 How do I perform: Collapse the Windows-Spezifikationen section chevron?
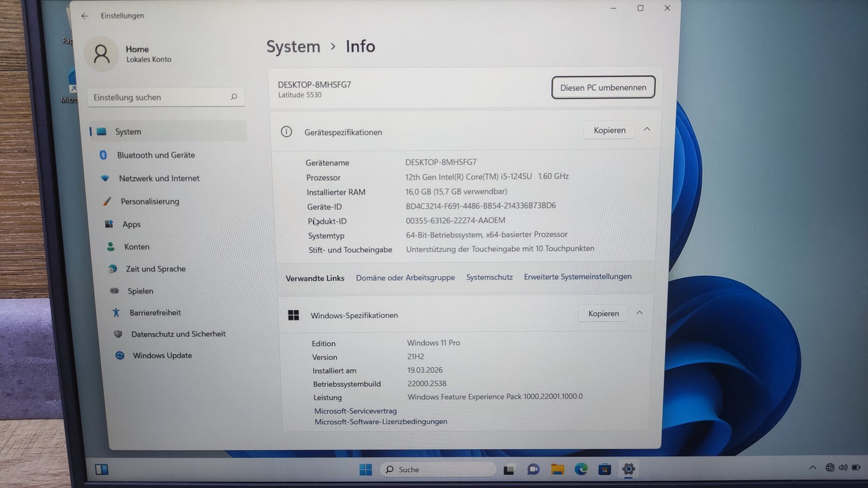(x=640, y=313)
